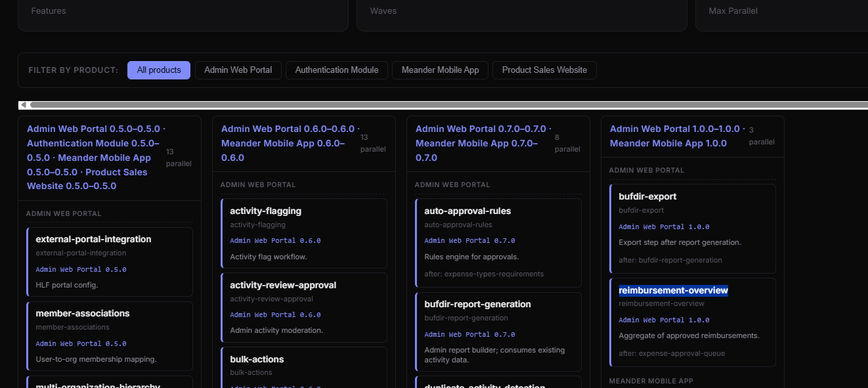Click the horizontal scrollbar track

click(450, 105)
